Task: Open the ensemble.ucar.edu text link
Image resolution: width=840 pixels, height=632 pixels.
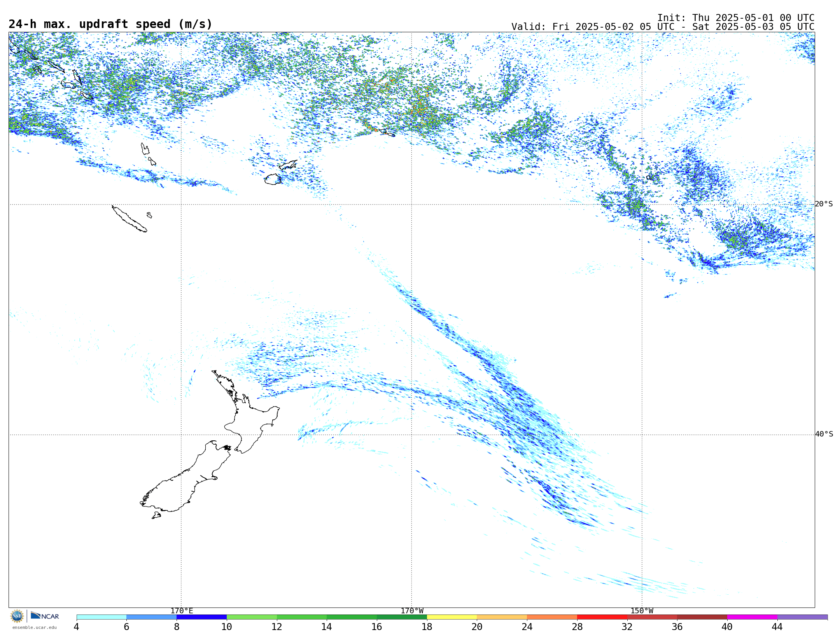Action: tap(34, 627)
